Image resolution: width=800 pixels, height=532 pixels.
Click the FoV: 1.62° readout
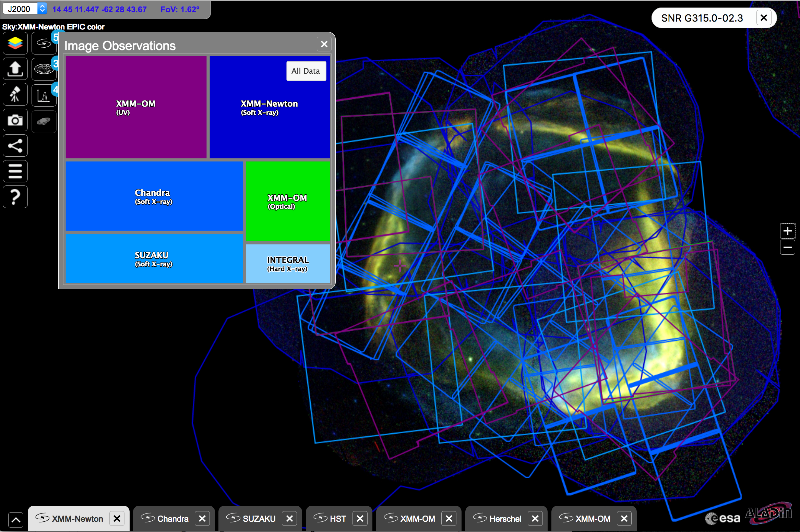(x=180, y=10)
